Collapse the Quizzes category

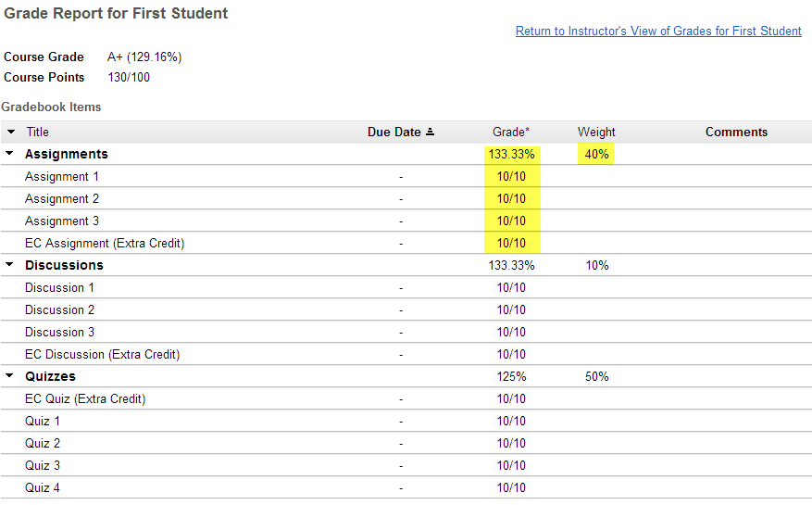tap(9, 375)
